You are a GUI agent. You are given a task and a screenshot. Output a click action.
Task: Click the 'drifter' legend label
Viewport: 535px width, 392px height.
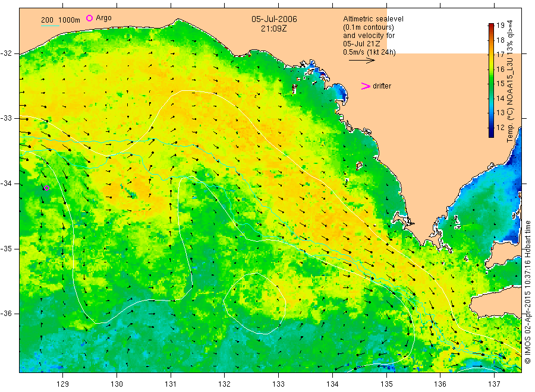pyautogui.click(x=382, y=86)
